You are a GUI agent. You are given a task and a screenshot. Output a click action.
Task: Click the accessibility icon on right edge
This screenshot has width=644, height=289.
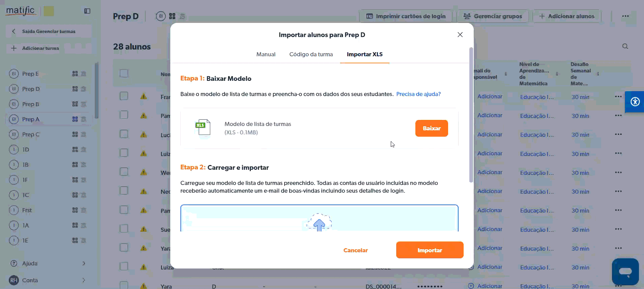(x=635, y=101)
